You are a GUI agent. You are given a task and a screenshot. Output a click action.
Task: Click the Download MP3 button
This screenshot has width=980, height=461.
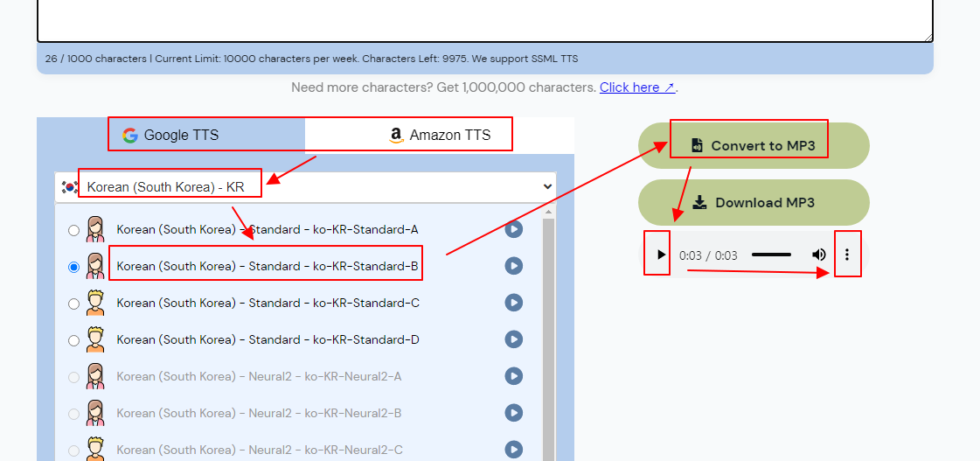(754, 203)
